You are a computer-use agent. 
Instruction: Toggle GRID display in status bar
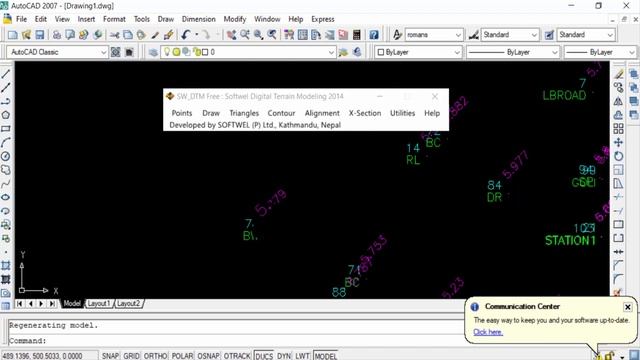coord(131,356)
